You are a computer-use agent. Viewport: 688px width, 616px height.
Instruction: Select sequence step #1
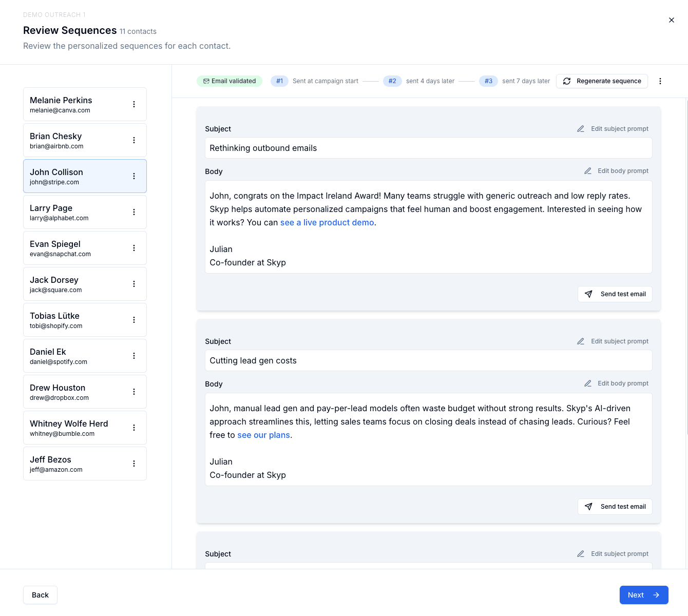click(x=279, y=81)
